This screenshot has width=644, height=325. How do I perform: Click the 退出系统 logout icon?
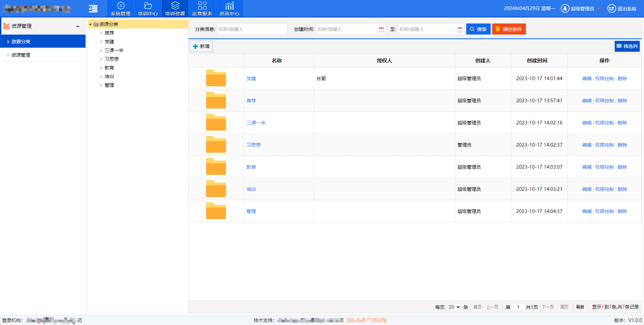[611, 8]
